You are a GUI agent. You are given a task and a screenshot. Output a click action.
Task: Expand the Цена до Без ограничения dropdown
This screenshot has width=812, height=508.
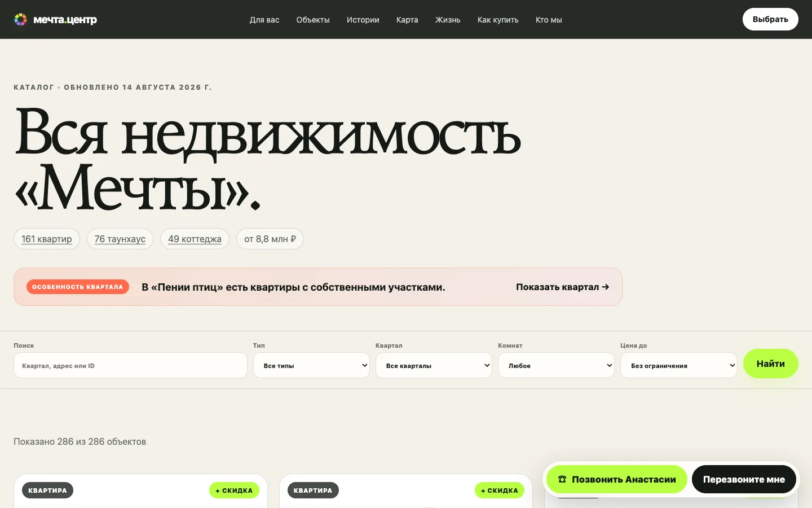(679, 366)
